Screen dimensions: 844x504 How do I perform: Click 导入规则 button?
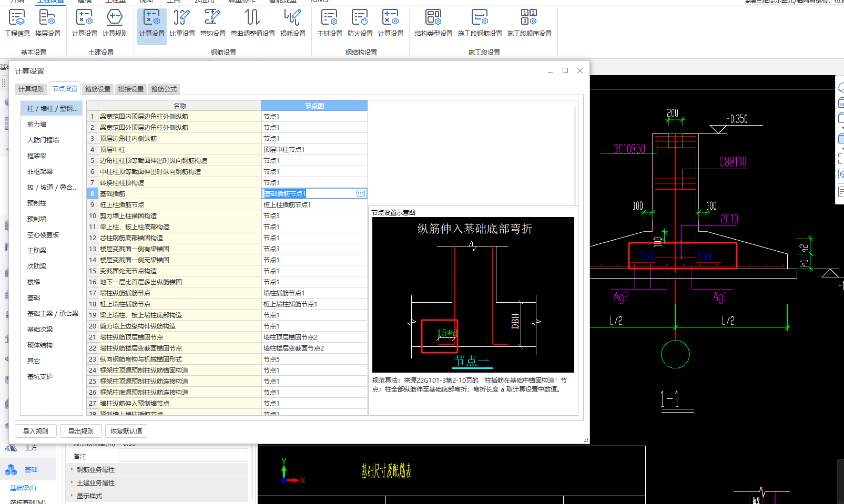point(36,431)
